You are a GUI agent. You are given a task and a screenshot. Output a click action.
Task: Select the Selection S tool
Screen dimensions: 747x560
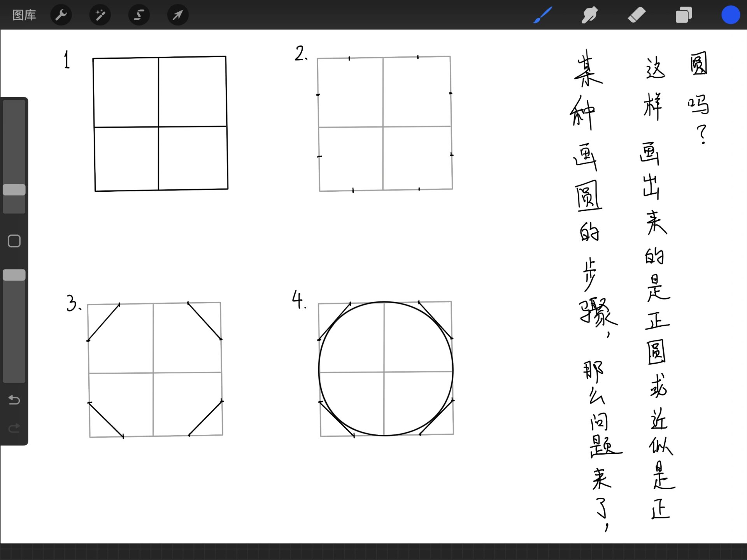[139, 15]
